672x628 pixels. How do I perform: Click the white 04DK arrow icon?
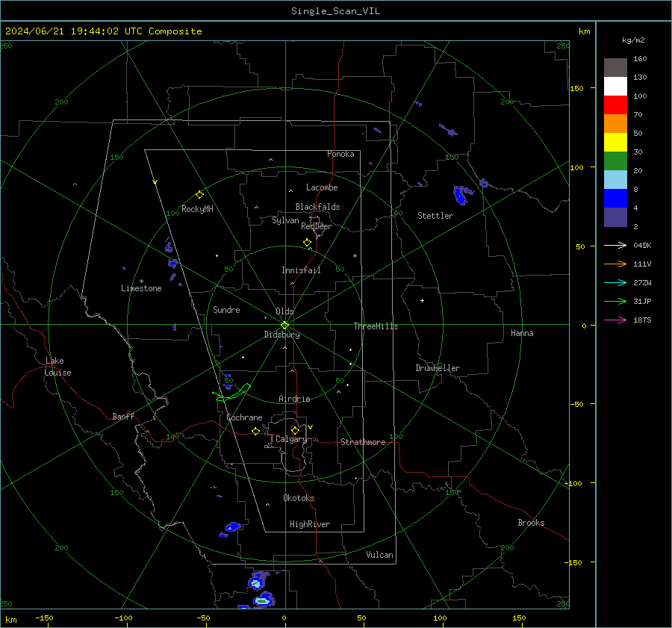coord(615,245)
